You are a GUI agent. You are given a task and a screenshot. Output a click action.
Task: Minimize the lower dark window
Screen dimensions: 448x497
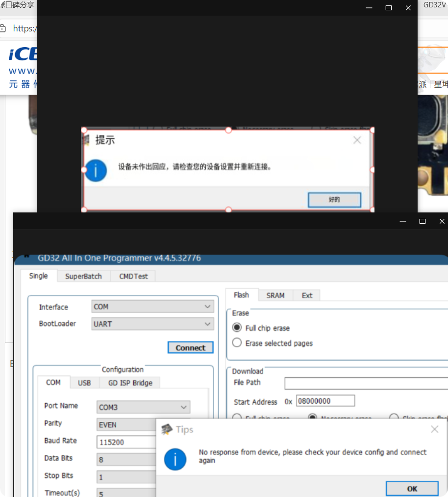(x=403, y=221)
